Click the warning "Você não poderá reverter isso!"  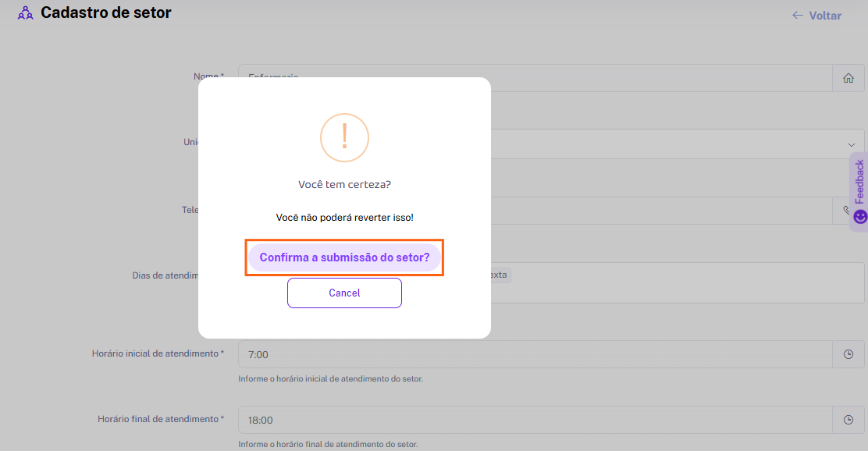pos(344,218)
